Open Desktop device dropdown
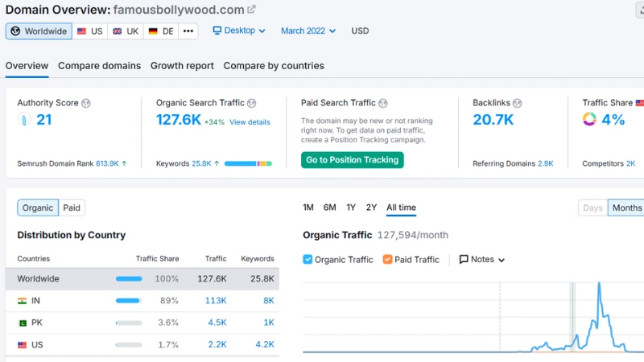The image size is (644, 362). 239,31
